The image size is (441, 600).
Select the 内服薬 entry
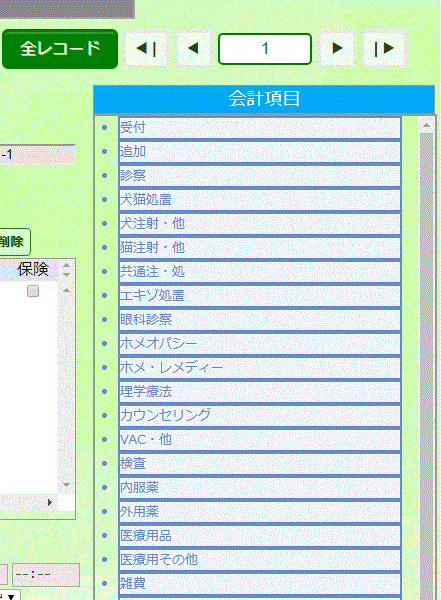[x=260, y=487]
